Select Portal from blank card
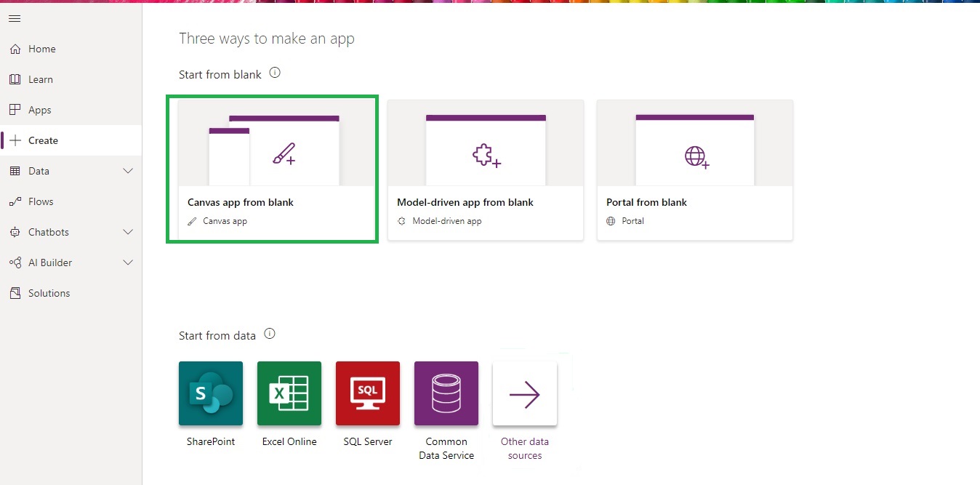980x485 pixels. [x=695, y=169]
